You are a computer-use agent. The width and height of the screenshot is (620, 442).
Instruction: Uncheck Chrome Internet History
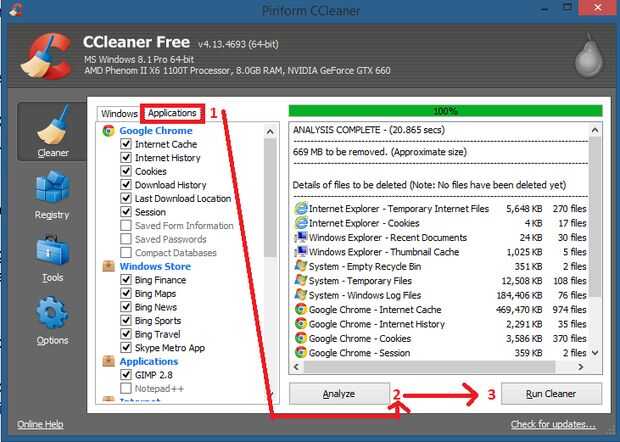(x=126, y=157)
